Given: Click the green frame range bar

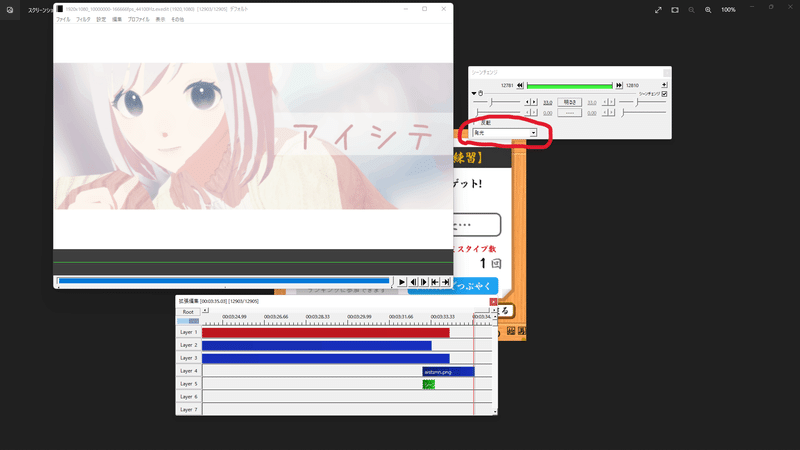Looking at the screenshot, I should pyautogui.click(x=569, y=86).
